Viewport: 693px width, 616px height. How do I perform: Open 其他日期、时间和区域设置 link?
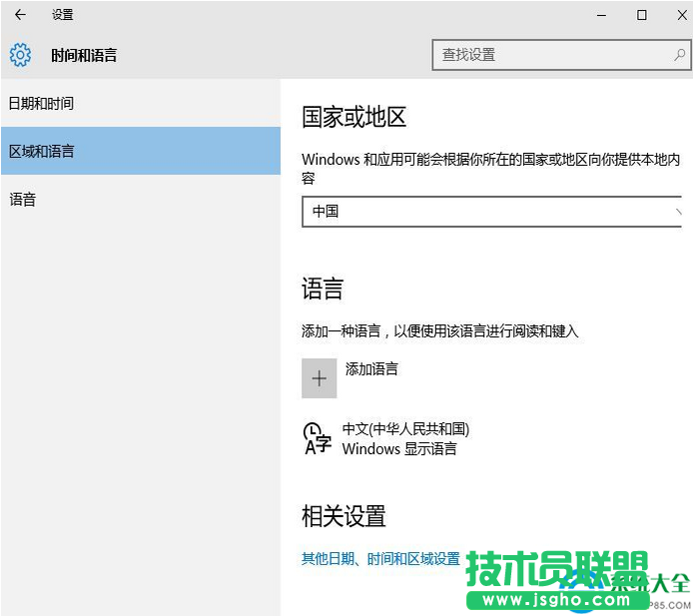(380, 559)
